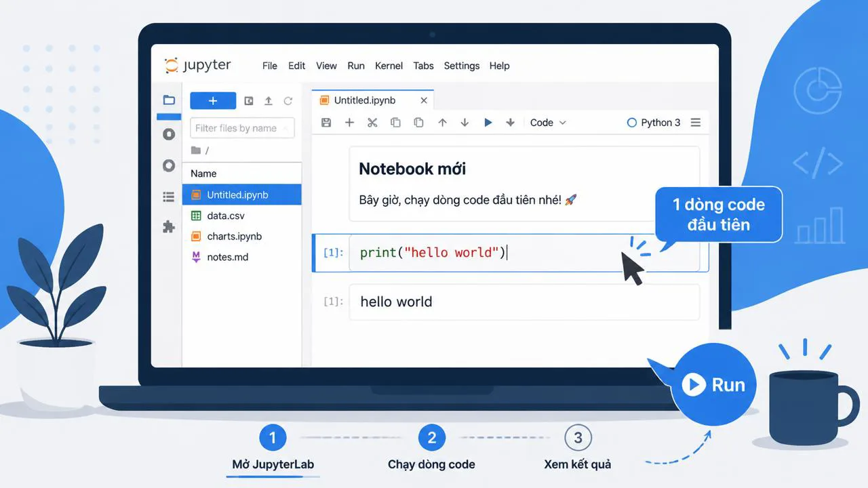Click the hello world output text
This screenshot has width=868, height=488.
pyautogui.click(x=396, y=302)
